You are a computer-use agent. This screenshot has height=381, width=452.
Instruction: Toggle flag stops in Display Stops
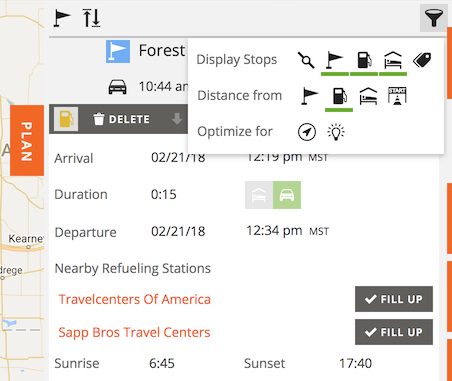(x=335, y=60)
